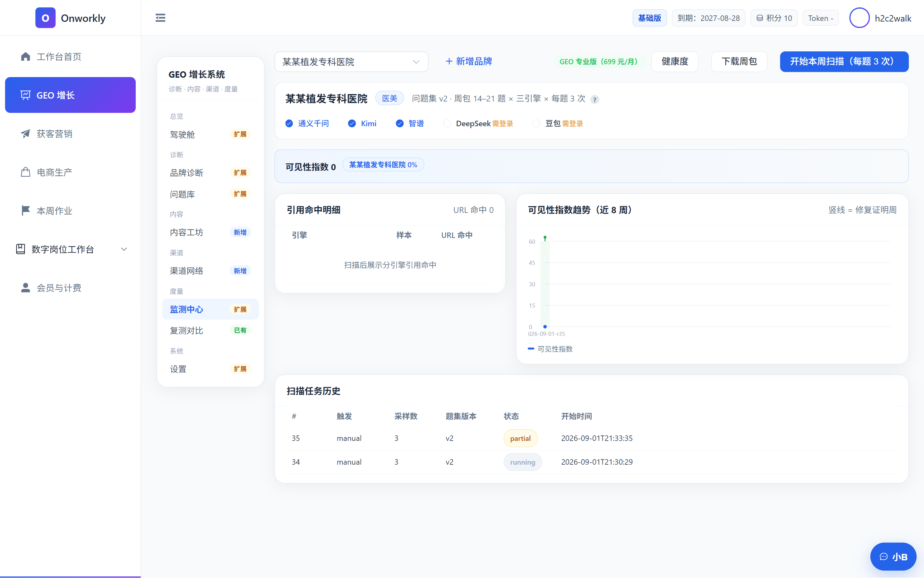Image resolution: width=924 pixels, height=578 pixels.
Task: Open 复测对比 menu item
Action: 210,331
